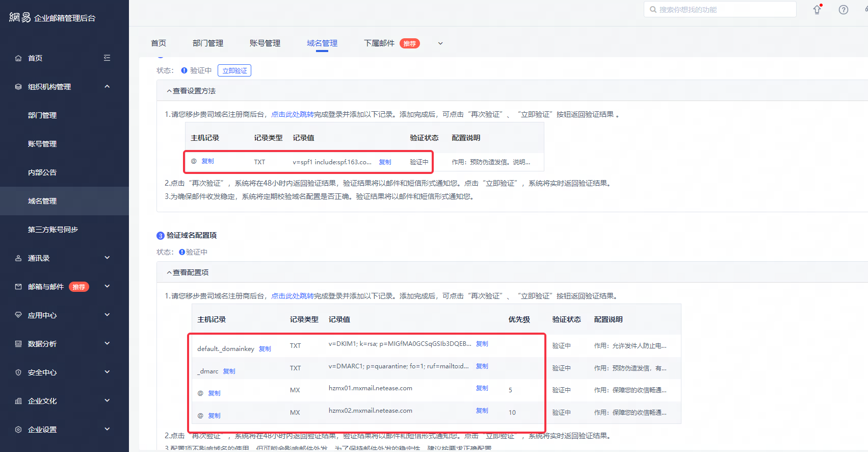868x452 pixels.
Task: Click the 安全中心 shield icon
Action: 18,372
